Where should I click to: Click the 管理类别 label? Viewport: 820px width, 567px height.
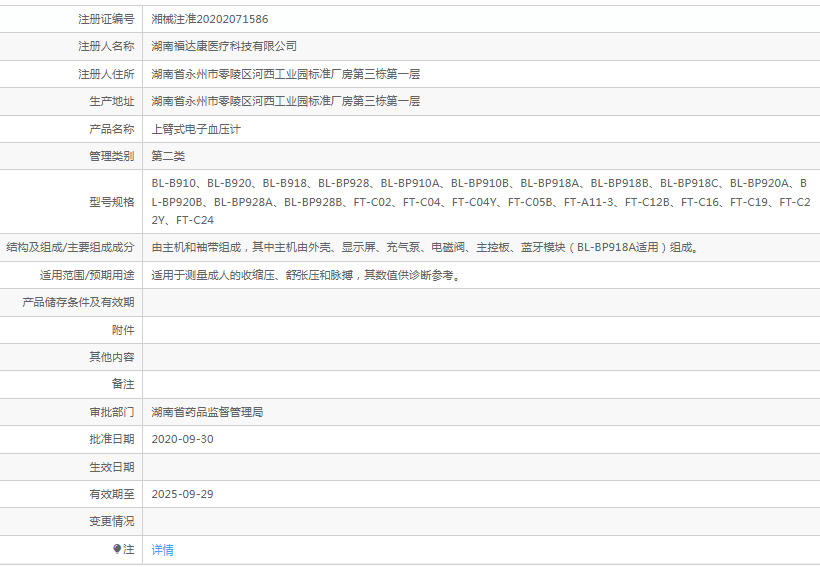[x=112, y=156]
